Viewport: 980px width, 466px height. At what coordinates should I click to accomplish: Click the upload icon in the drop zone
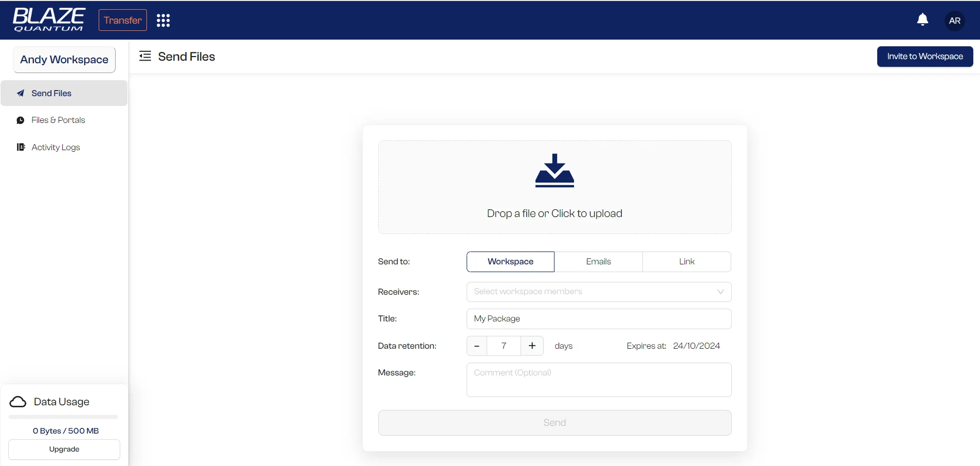pyautogui.click(x=554, y=171)
